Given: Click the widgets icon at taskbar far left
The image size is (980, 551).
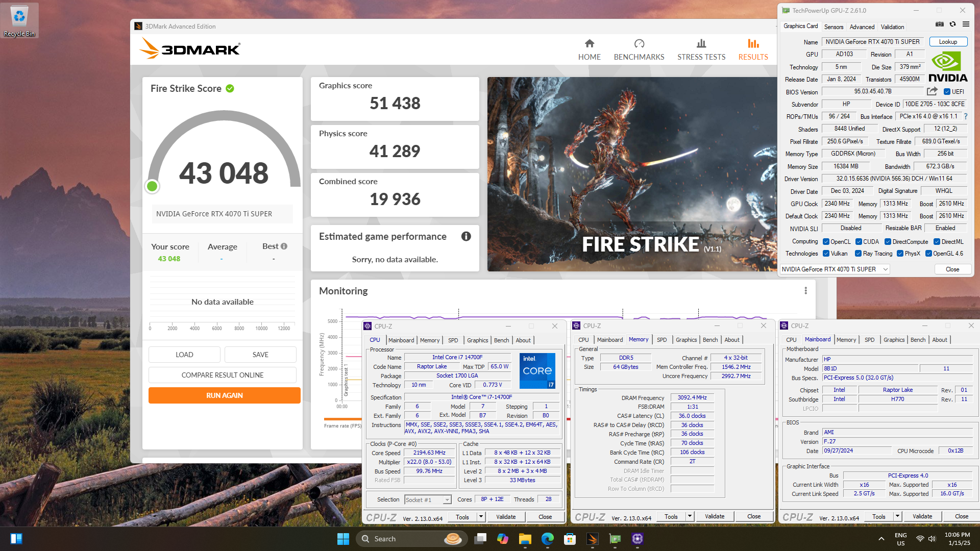Looking at the screenshot, I should 16,539.
